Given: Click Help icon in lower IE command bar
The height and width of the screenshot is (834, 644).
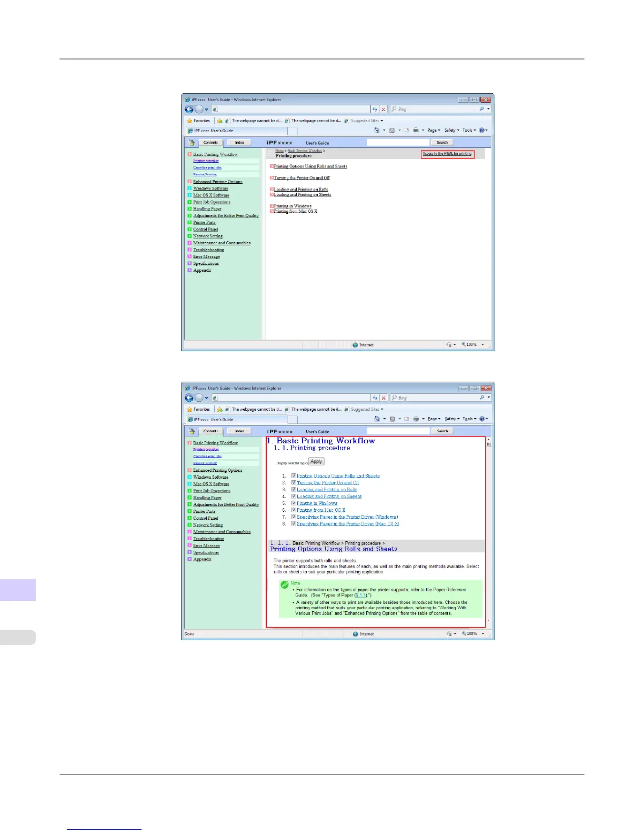Looking at the screenshot, I should pyautogui.click(x=481, y=419).
